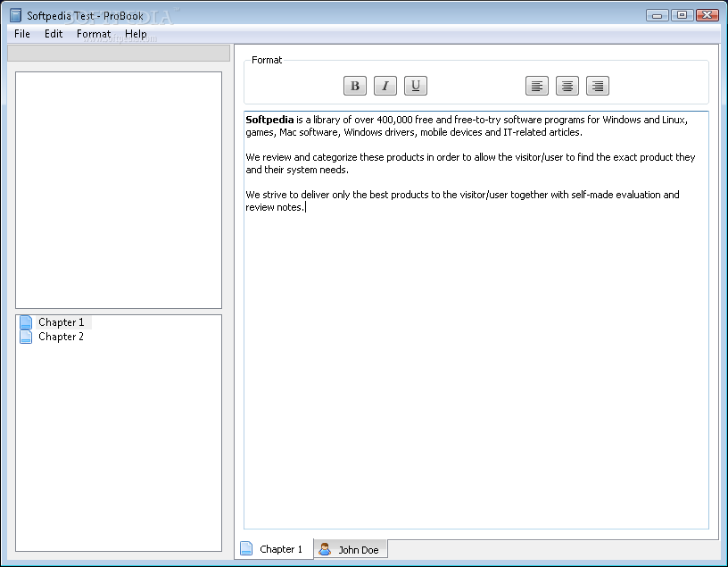Maximize the ProBook window

tap(682, 15)
